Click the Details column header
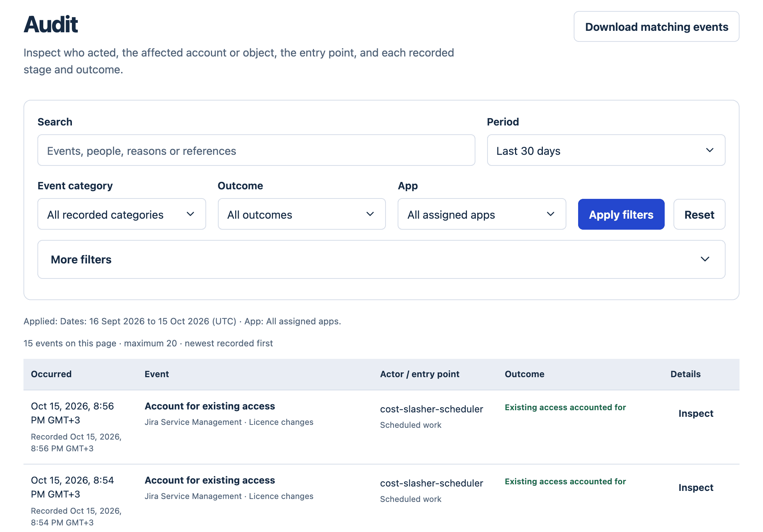763x532 pixels. [686, 374]
